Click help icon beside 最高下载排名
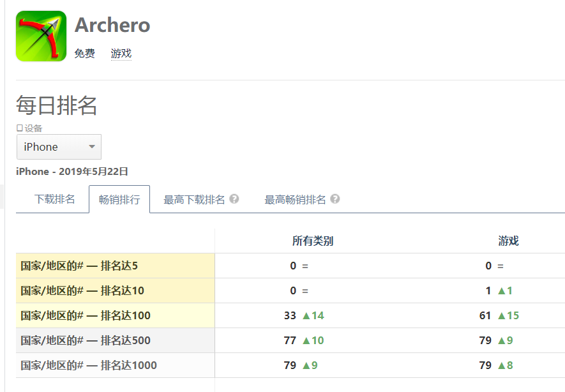The height and width of the screenshot is (392, 565). [234, 199]
